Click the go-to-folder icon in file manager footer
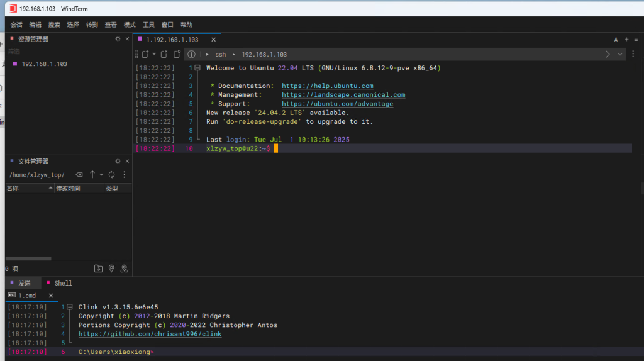This screenshot has height=361, width=644. 98,269
